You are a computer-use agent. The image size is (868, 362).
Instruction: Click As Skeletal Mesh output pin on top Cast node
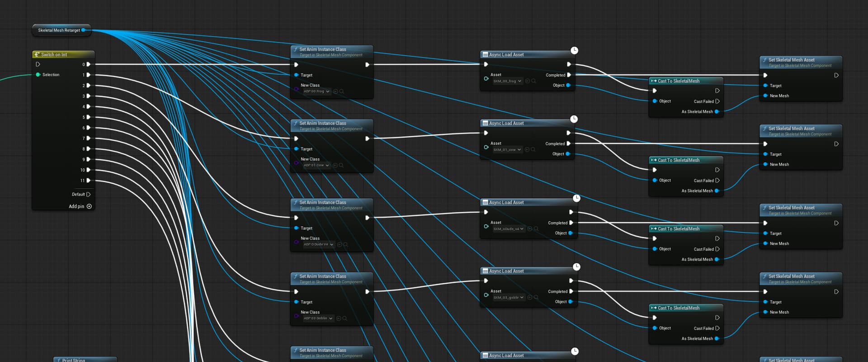tap(717, 112)
